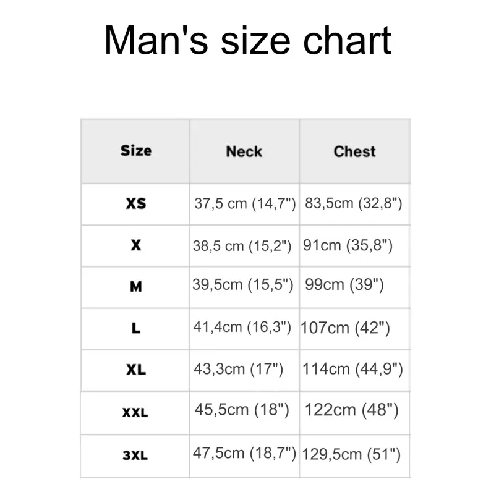Select the Size column header
This screenshot has width=491, height=500.
pos(136,151)
